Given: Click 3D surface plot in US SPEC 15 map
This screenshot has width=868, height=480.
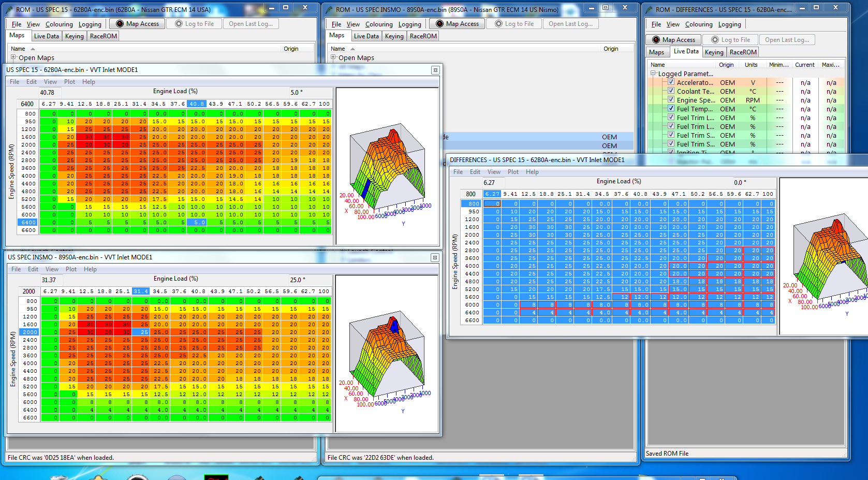Looking at the screenshot, I should (387, 166).
